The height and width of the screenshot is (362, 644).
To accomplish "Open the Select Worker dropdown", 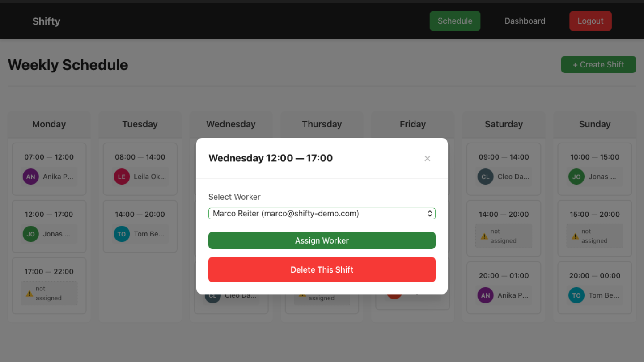I will point(322,214).
